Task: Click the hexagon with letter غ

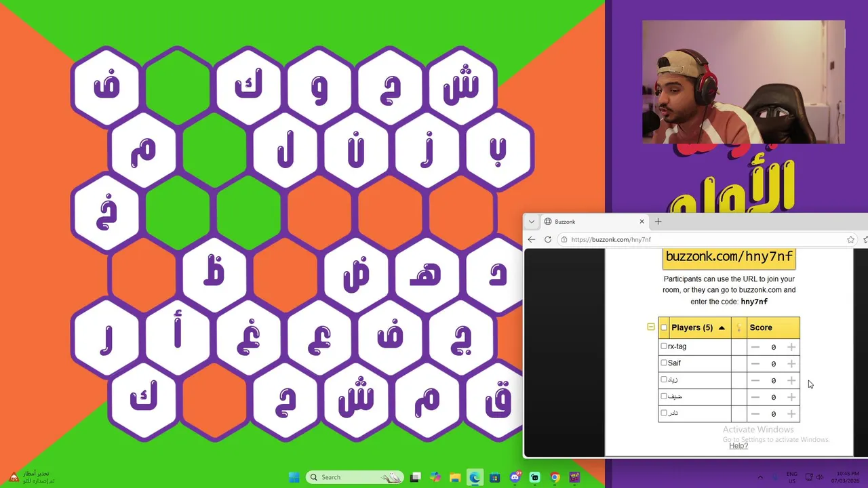Action: tap(249, 339)
